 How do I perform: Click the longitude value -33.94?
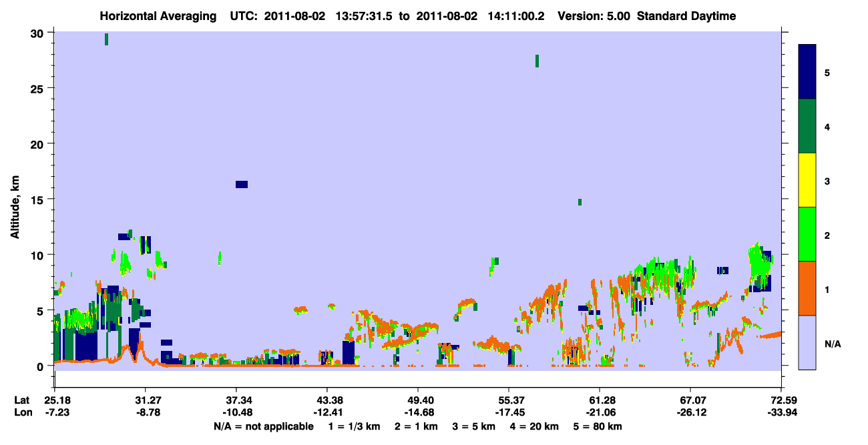(781, 413)
